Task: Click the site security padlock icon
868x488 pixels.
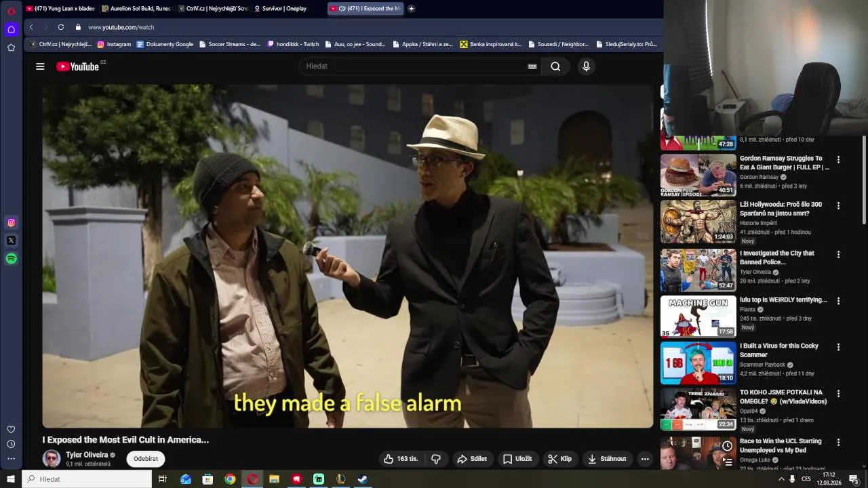Action: coord(78,27)
